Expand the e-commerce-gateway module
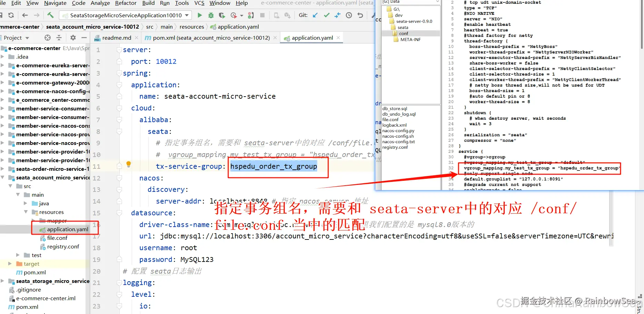Image resolution: width=644 pixels, height=314 pixels. click(x=3, y=82)
